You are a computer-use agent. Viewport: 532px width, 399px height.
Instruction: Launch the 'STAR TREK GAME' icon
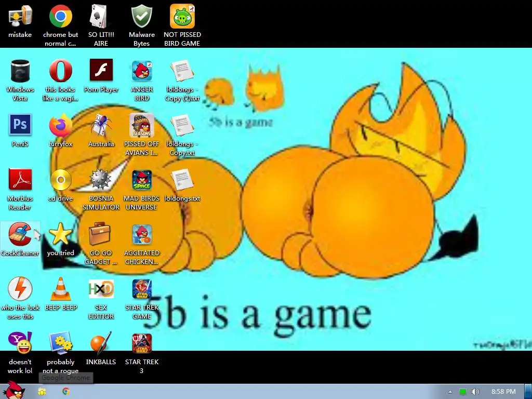(142, 289)
